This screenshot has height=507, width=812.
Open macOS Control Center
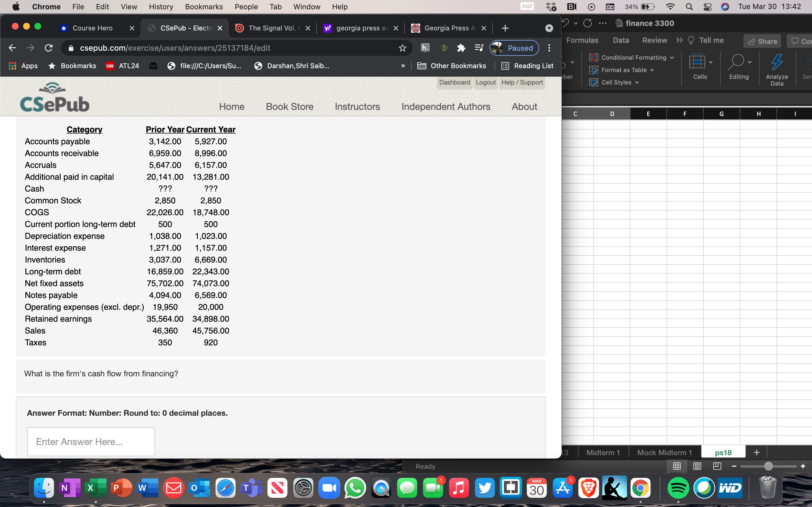[x=707, y=6]
